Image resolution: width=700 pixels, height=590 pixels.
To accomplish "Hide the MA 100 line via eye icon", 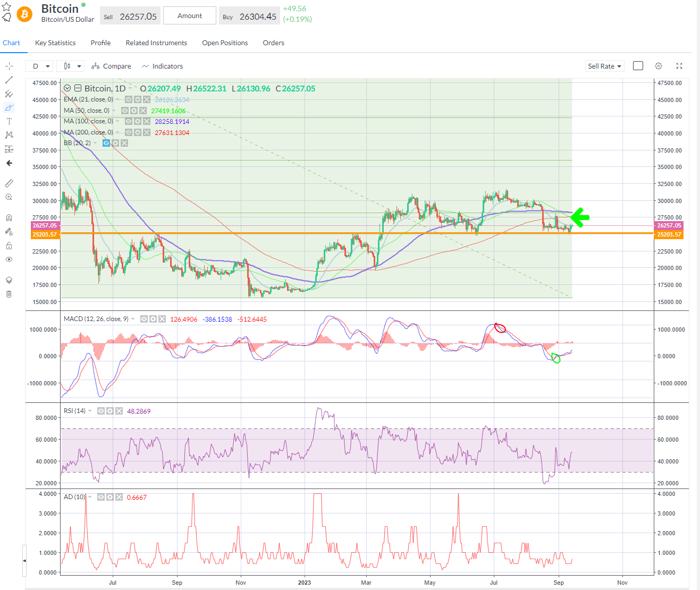I will point(129,121).
